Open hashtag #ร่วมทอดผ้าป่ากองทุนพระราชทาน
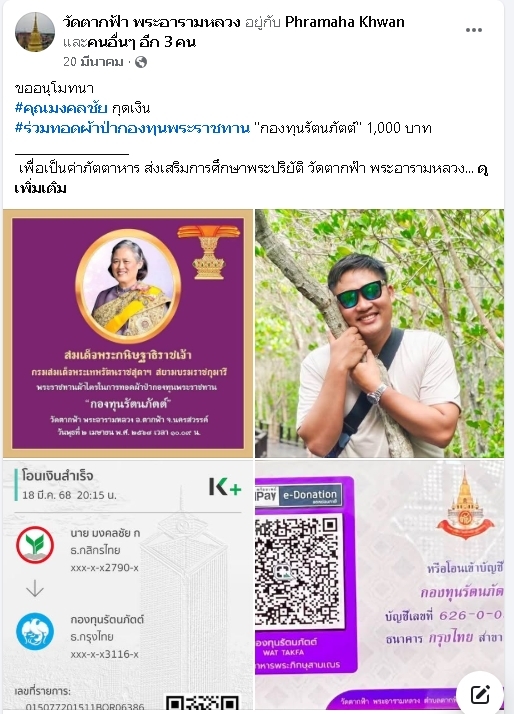Image resolution: width=514 pixels, height=714 pixels. point(132,128)
